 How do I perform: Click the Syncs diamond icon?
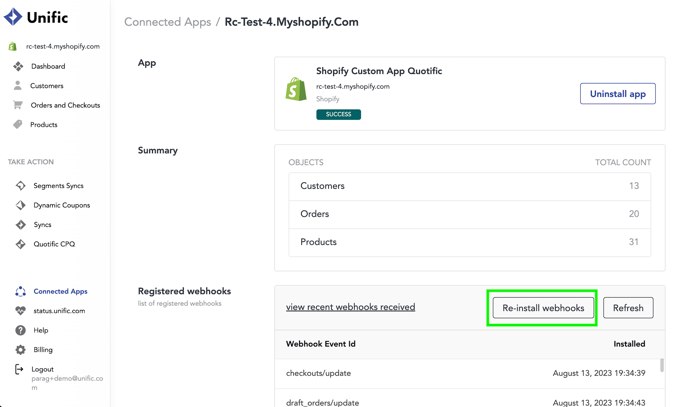click(x=21, y=225)
